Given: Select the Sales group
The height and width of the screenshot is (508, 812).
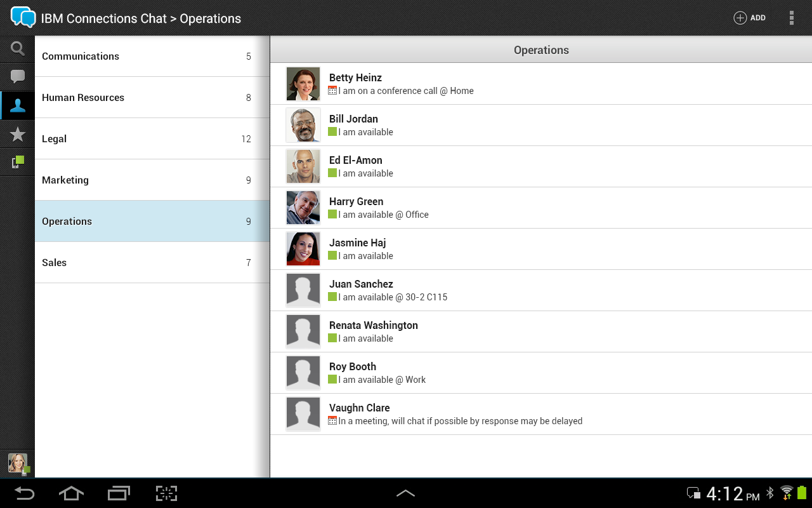Looking at the screenshot, I should [152, 263].
